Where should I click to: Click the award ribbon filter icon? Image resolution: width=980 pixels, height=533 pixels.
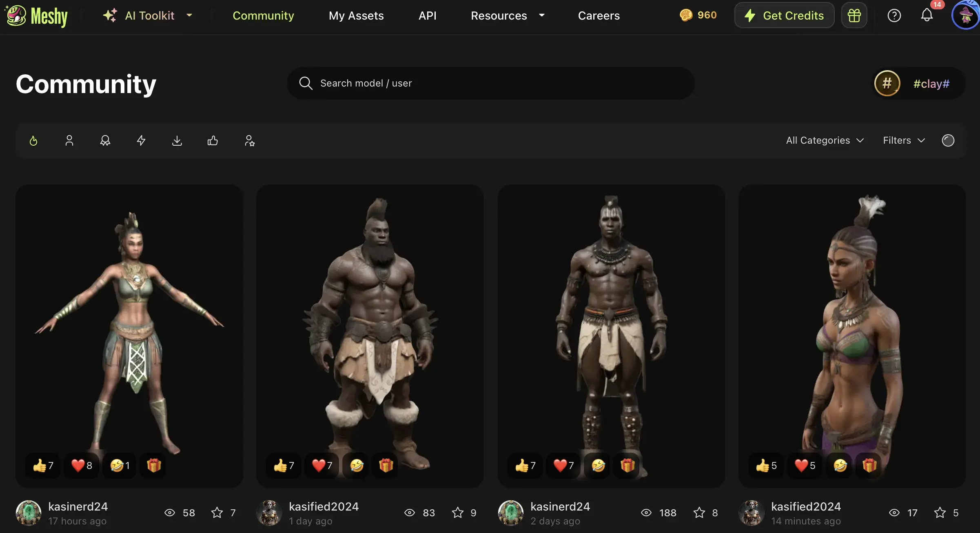(105, 141)
